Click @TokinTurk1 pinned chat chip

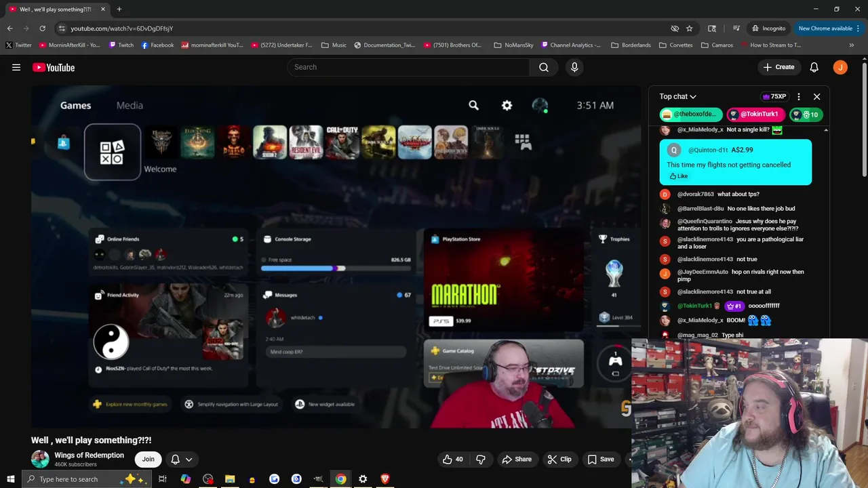[x=755, y=115]
